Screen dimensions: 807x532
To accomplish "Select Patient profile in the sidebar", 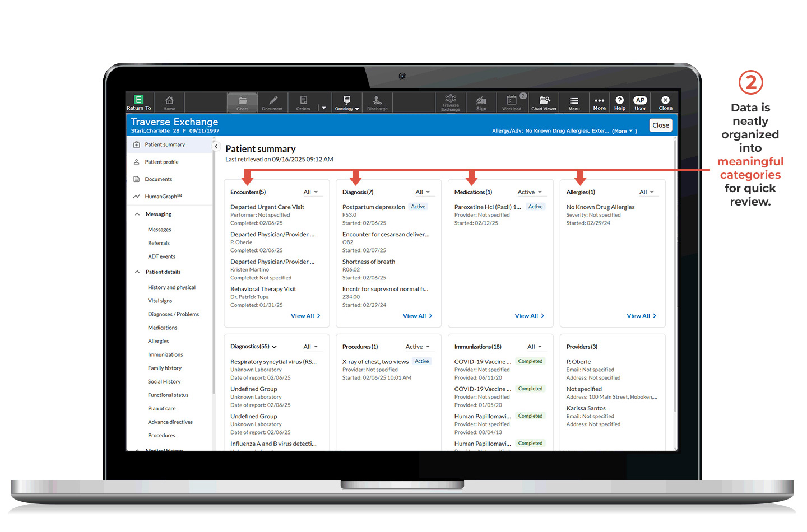I will pyautogui.click(x=161, y=161).
